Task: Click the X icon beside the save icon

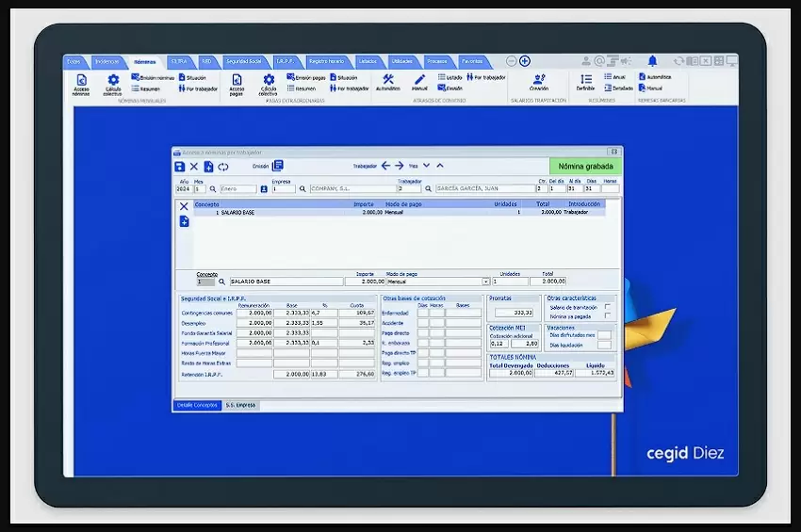Action: [193, 167]
